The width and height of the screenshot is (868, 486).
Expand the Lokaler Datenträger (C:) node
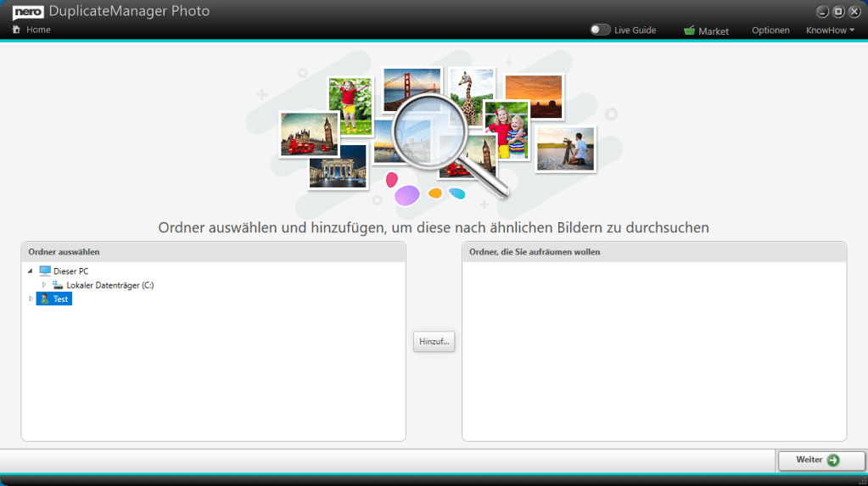44,285
